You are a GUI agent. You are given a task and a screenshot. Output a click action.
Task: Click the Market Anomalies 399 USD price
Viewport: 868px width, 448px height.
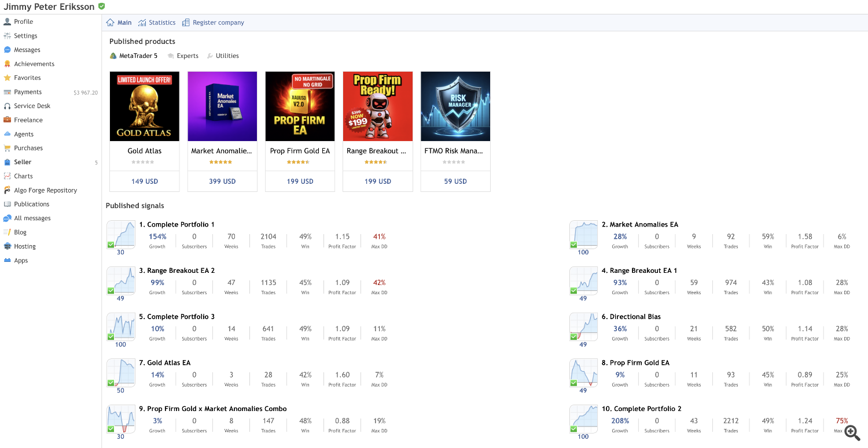(222, 182)
